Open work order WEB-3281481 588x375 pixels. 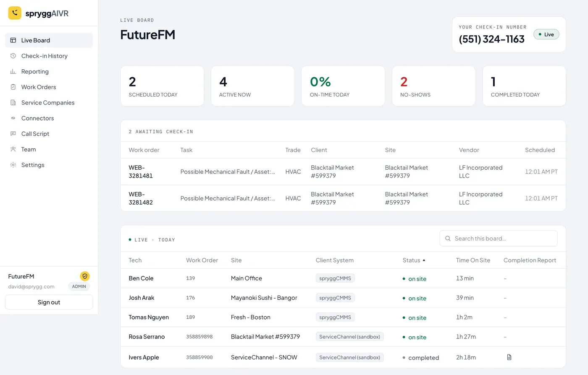pos(141,172)
